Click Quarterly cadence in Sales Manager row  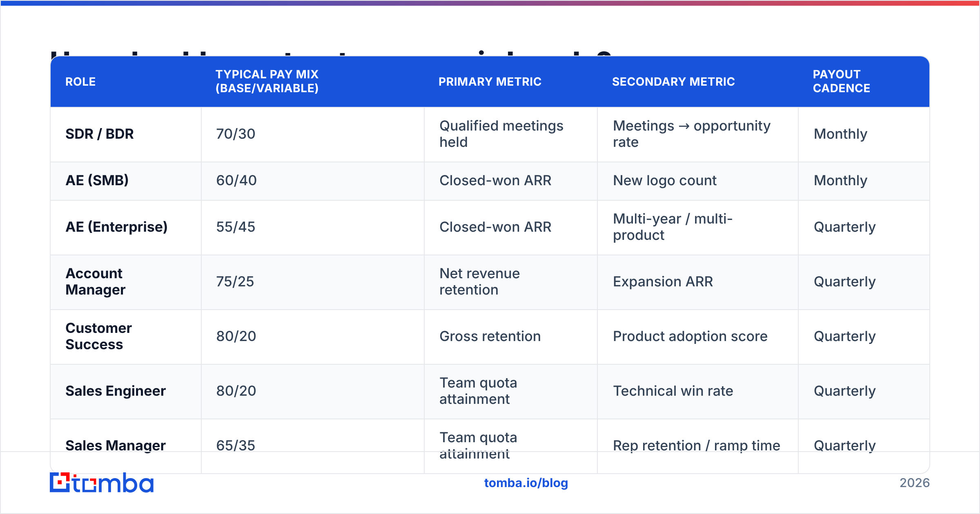[844, 445]
